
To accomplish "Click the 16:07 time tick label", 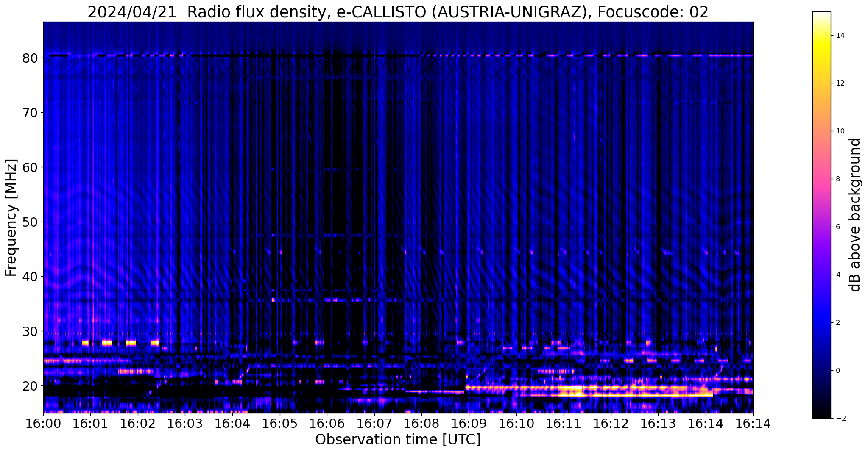I will (x=374, y=423).
